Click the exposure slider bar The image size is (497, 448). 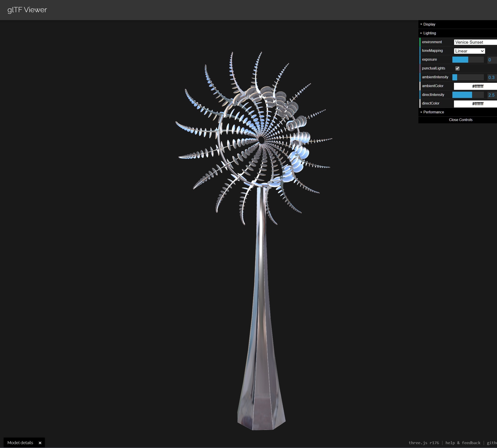pos(468,60)
